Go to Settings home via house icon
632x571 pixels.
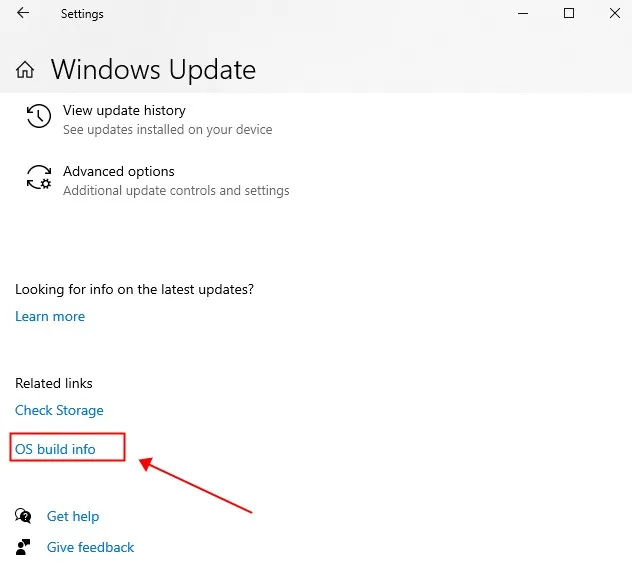[x=26, y=70]
